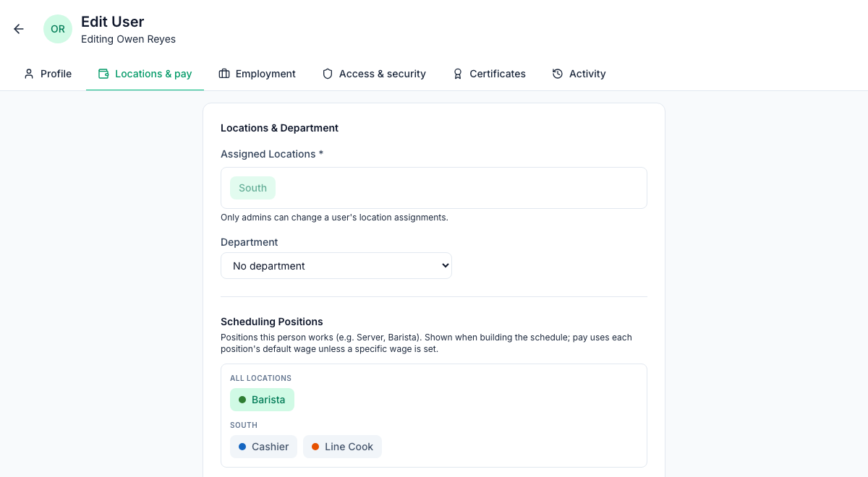Click "Editing Owen Reyes" subtitle

coord(128,39)
